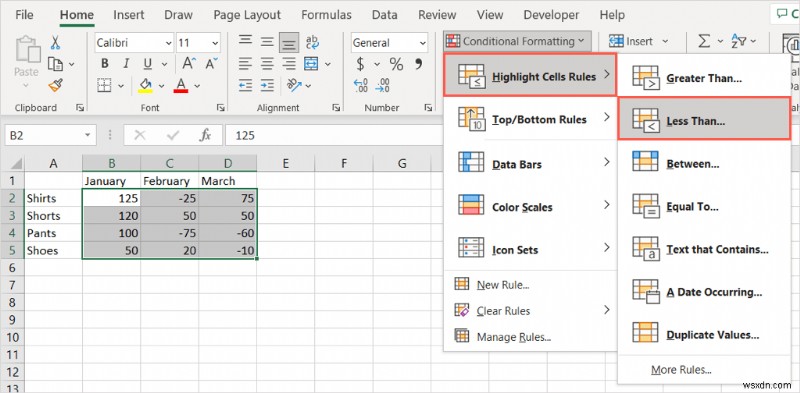The height and width of the screenshot is (393, 800).
Task: Click Decrease Font Size icon
Action: 211,64
